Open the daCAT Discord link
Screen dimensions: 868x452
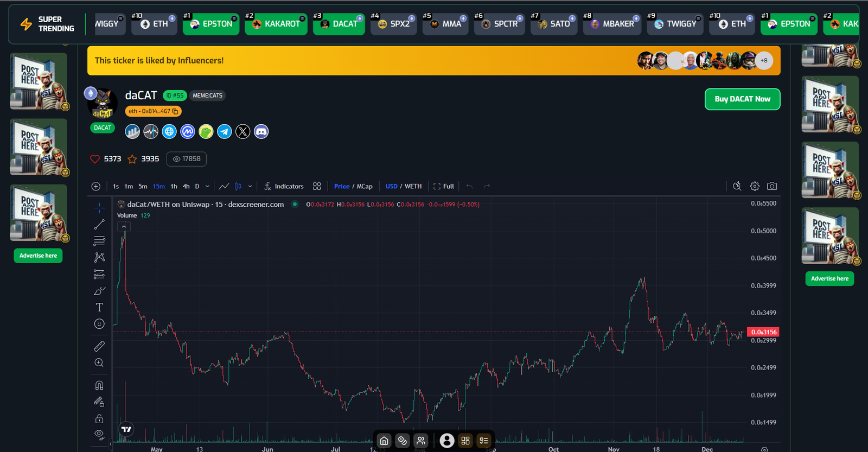(261, 131)
